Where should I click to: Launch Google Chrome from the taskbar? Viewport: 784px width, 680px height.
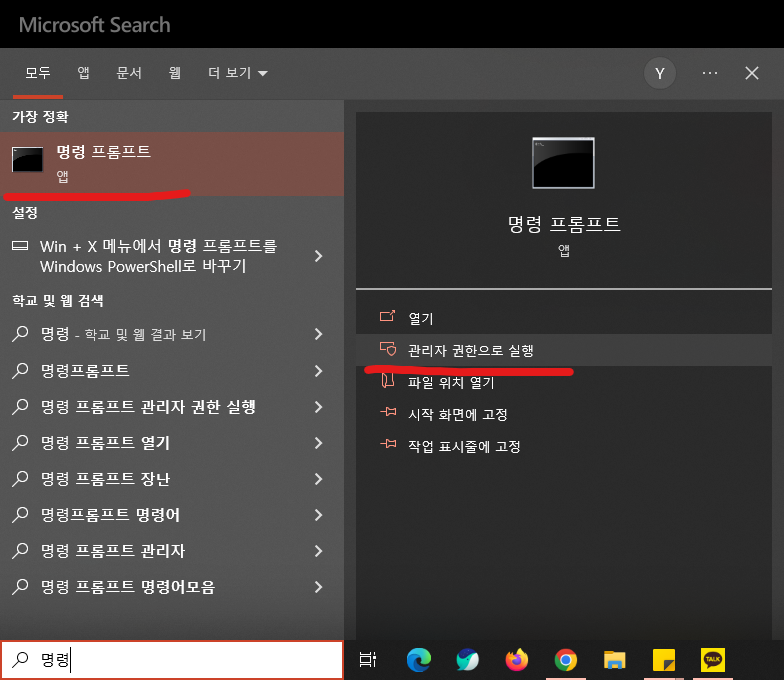click(566, 660)
